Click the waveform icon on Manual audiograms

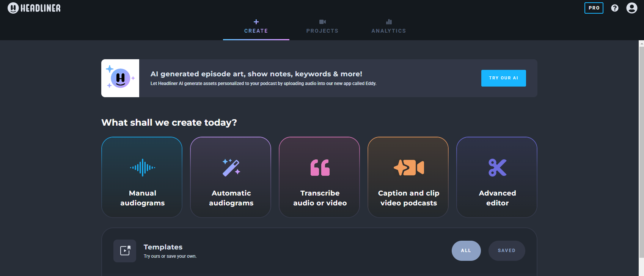143,167
